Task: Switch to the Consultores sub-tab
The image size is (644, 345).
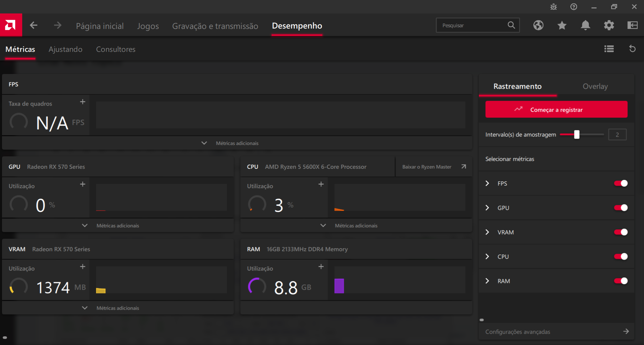Action: 116,49
